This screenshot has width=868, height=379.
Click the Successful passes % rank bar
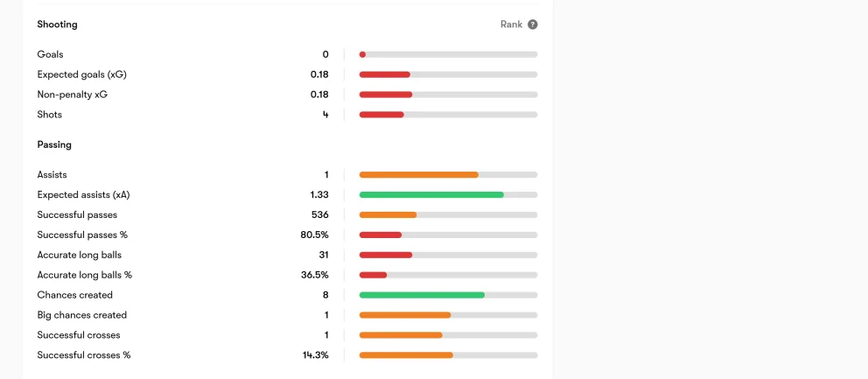[x=448, y=235]
